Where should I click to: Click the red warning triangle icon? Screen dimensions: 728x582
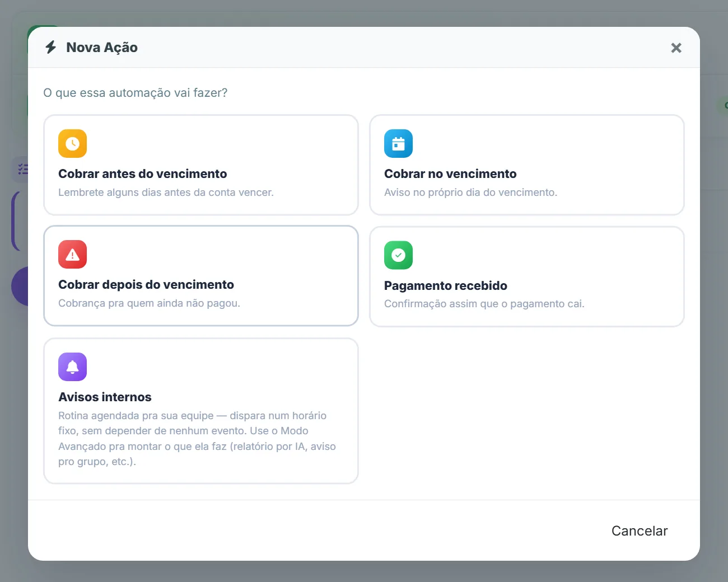[x=72, y=255]
